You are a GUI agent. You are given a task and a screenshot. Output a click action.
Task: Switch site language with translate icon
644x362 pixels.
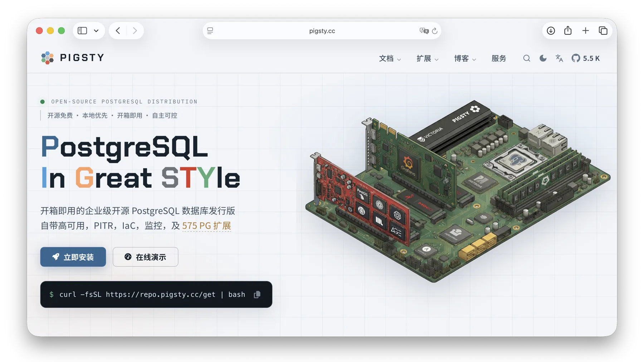(x=559, y=58)
